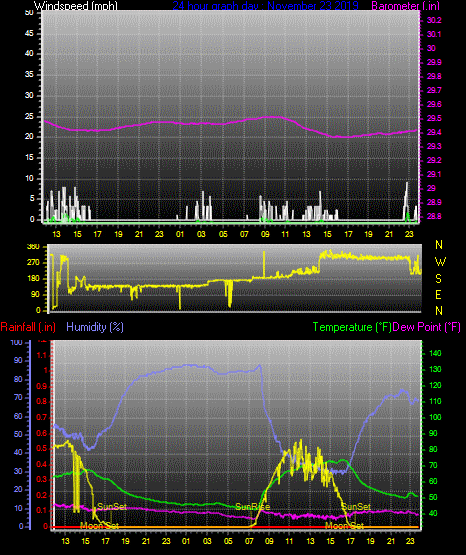Viewport: 466px width, 555px height.
Task: Click barometer axis value 29.6
Action: [x=434, y=104]
